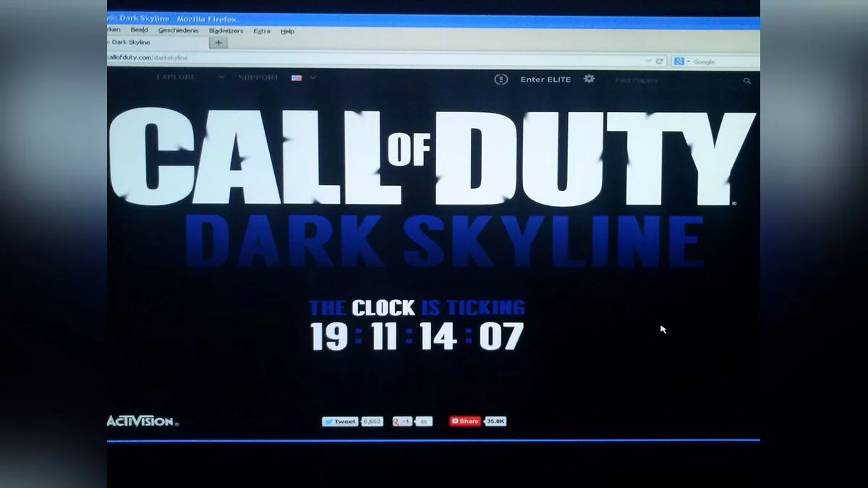This screenshot has width=868, height=488.
Task: Open the Beeld menu
Action: click(x=139, y=31)
